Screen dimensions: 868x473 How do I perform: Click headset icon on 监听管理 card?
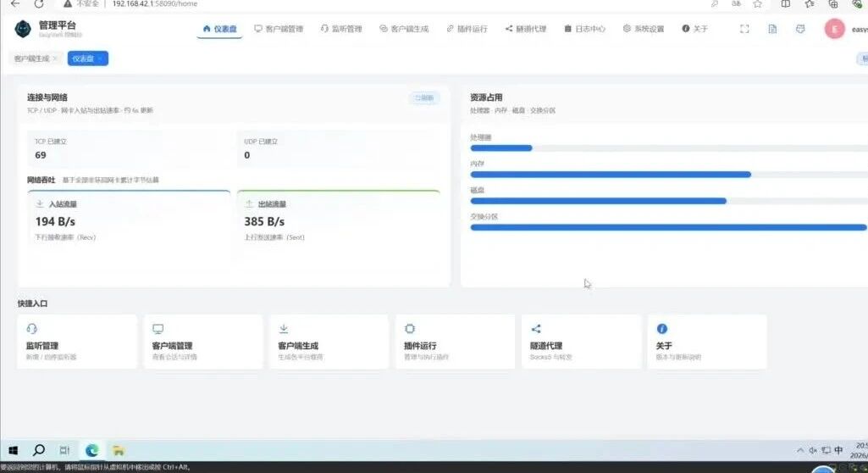click(x=31, y=329)
